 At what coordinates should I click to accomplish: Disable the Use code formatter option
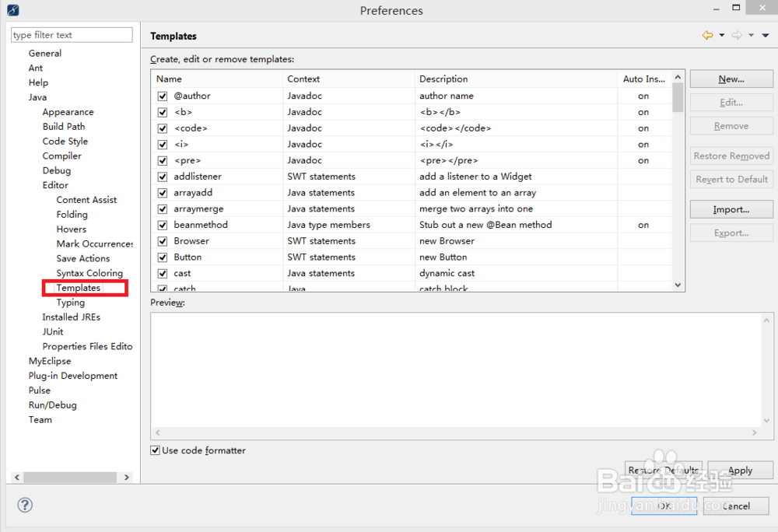point(156,450)
